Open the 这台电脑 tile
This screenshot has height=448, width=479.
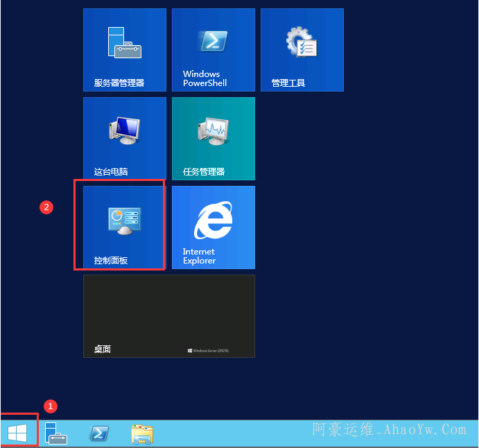(125, 139)
